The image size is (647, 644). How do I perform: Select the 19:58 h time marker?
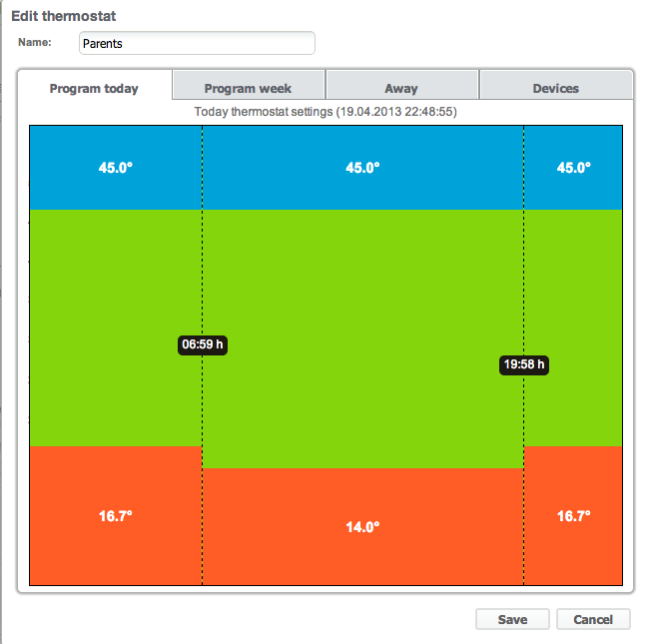pos(524,364)
